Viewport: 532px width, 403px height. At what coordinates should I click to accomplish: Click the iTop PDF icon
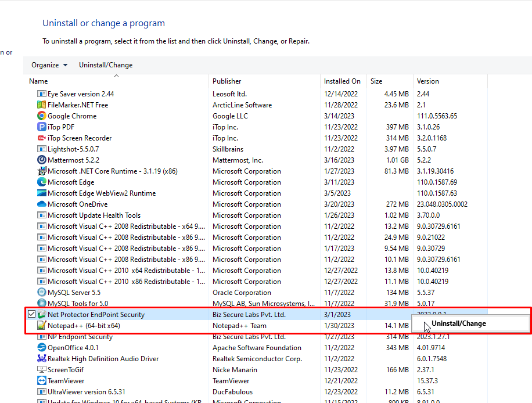tap(42, 127)
